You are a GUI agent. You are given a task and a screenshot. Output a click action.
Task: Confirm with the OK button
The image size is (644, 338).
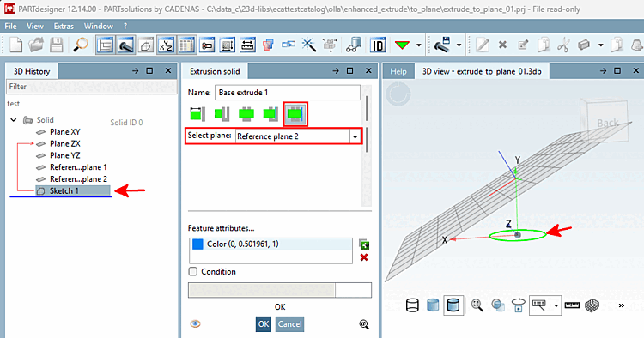[x=264, y=324]
